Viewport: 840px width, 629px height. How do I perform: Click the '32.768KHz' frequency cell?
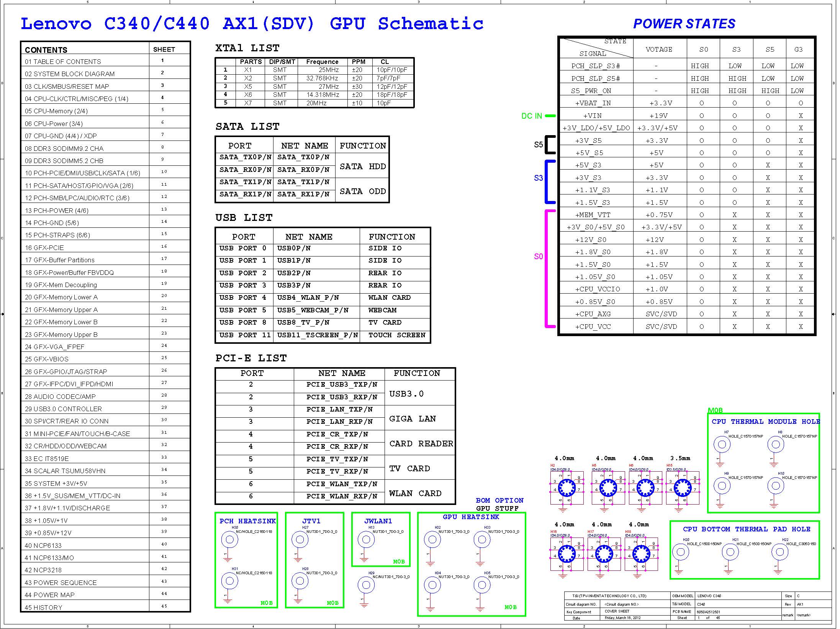322,78
